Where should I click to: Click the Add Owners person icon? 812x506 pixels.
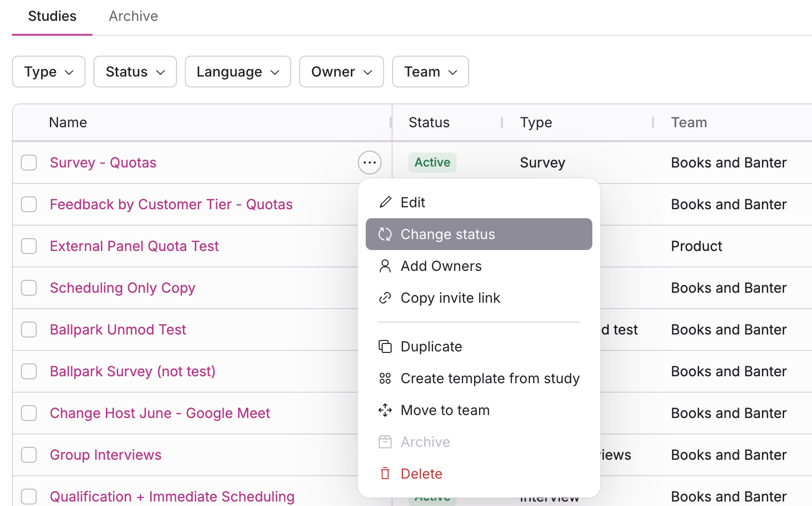[385, 266]
